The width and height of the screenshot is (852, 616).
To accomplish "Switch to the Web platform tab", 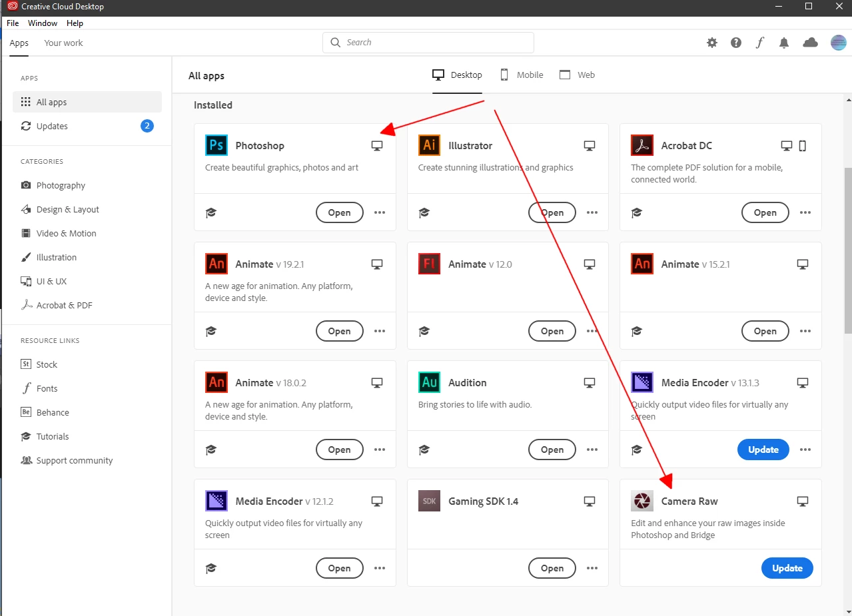I will pyautogui.click(x=578, y=75).
